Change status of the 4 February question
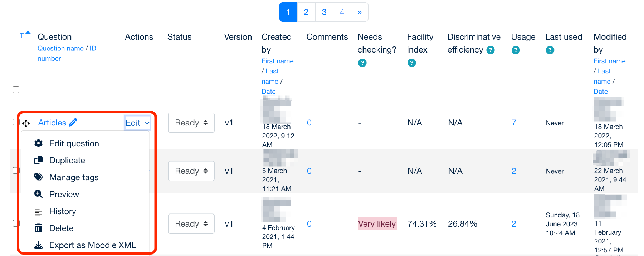The image size is (644, 256). pos(191,223)
